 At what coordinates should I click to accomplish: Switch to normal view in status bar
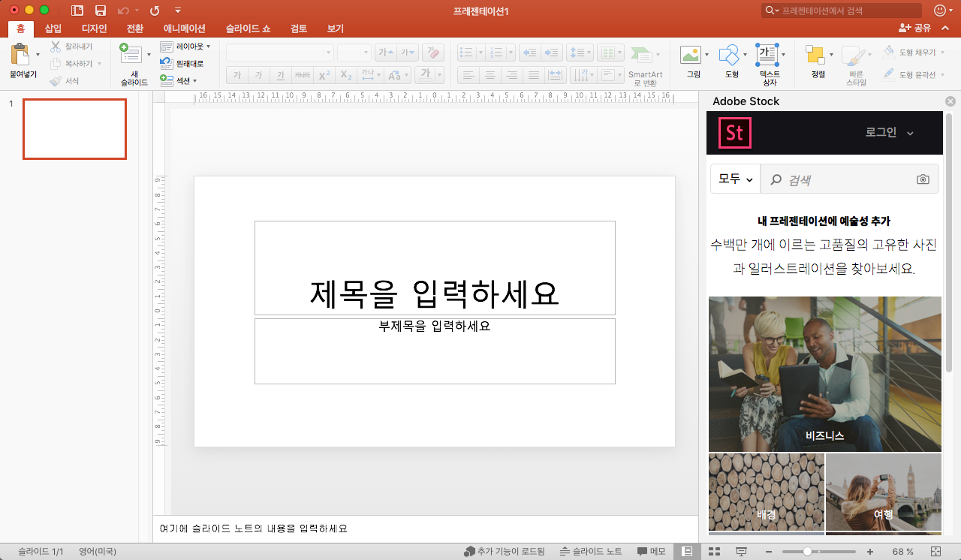[687, 552]
